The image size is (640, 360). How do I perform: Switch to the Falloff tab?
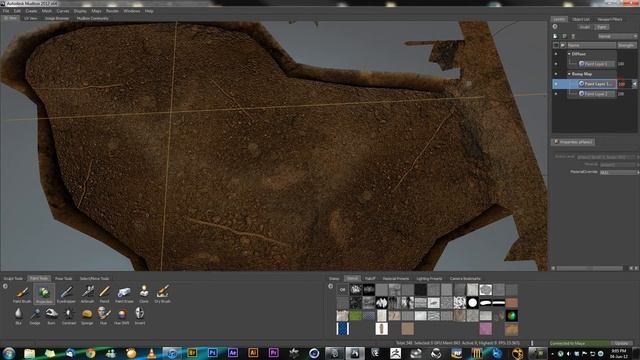point(370,278)
